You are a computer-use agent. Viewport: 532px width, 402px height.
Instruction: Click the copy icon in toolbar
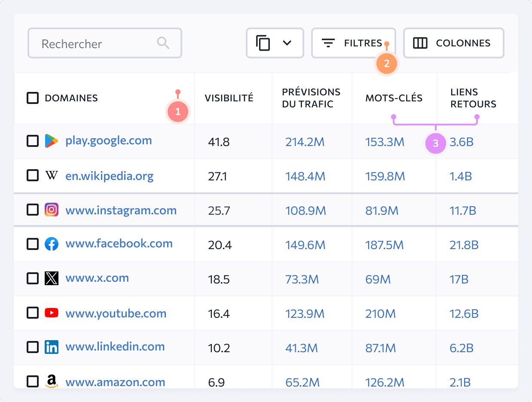263,43
